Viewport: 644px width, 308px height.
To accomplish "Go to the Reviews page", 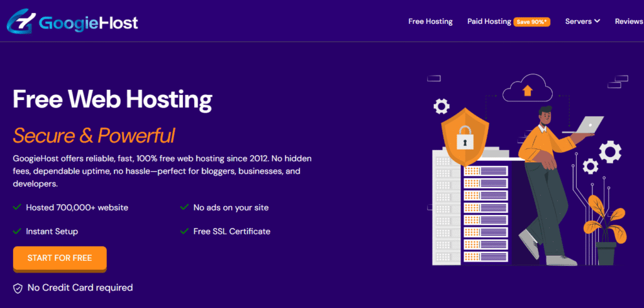I will pyautogui.click(x=628, y=21).
